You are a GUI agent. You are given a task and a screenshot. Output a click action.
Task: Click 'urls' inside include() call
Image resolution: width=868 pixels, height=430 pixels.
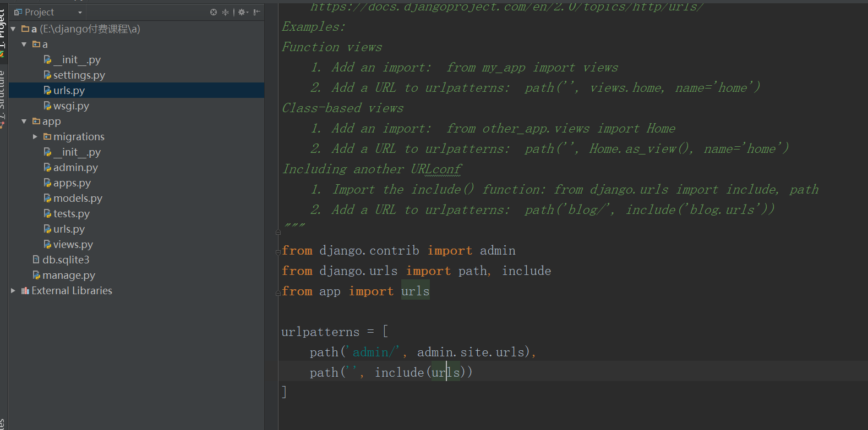[x=446, y=372]
